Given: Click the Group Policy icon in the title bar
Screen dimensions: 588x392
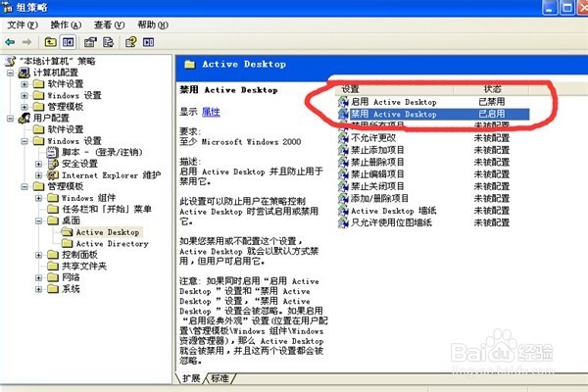Looking at the screenshot, I should tap(8, 7).
